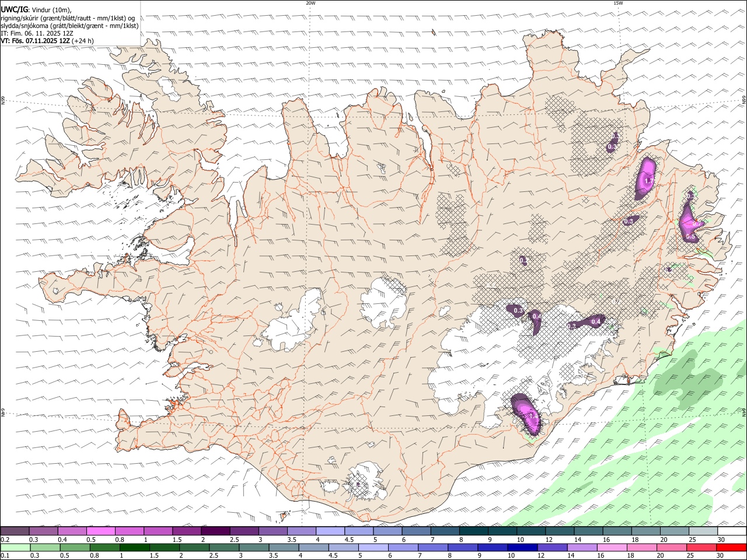The image size is (747, 560).
Task: Select the 'slydda/snjókoma' legend description line
Action: pyautogui.click(x=69, y=26)
